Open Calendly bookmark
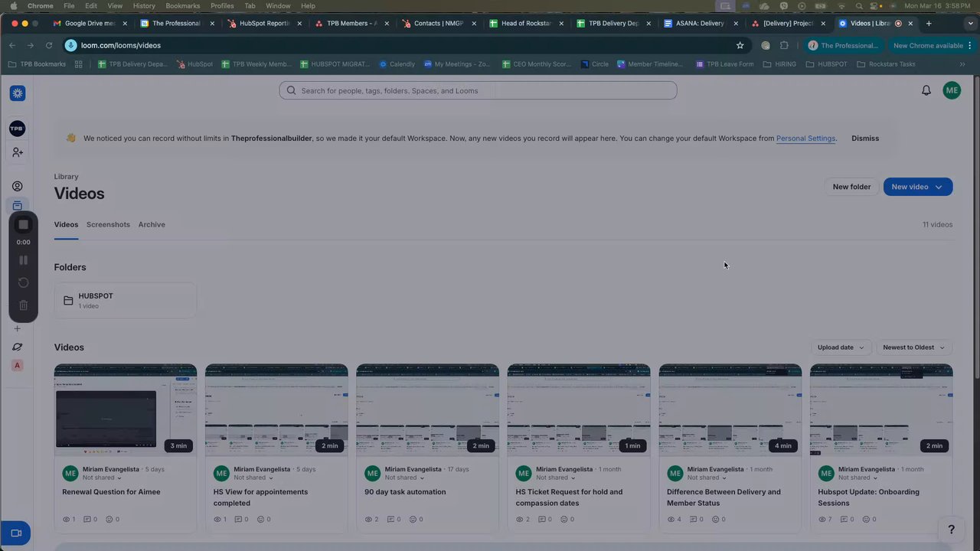Screen dimensions: 980x551 (397, 64)
